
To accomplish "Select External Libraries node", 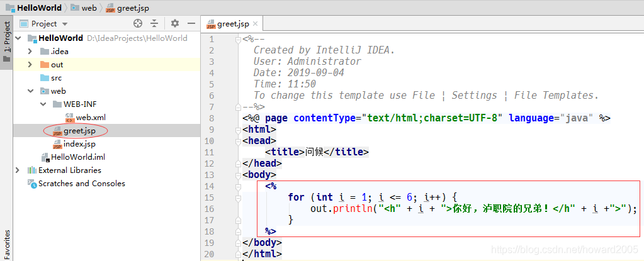I will (70, 170).
